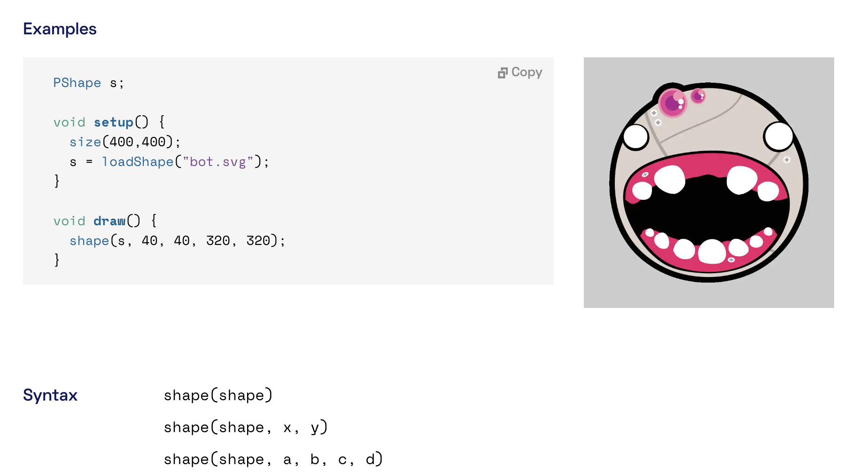Click the "bot.svg" string literal
868x473 pixels.
218,162
